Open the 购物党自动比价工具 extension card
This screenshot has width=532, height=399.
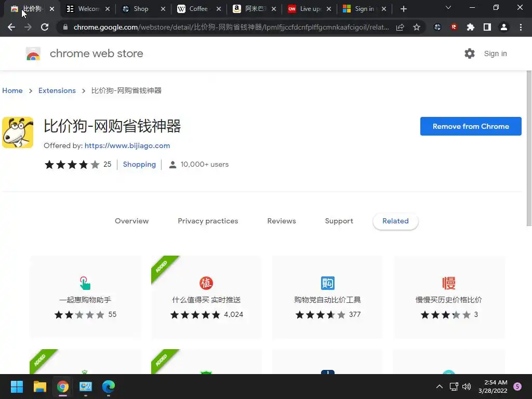click(327, 297)
